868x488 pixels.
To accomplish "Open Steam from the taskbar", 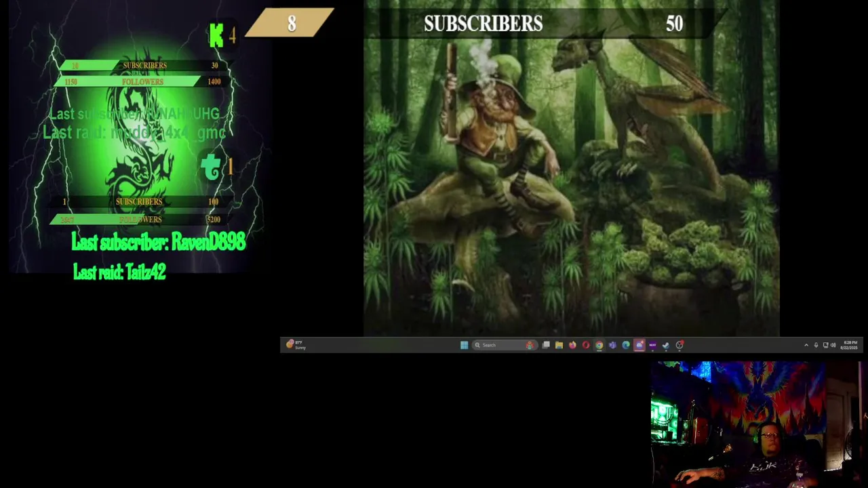I will [666, 345].
